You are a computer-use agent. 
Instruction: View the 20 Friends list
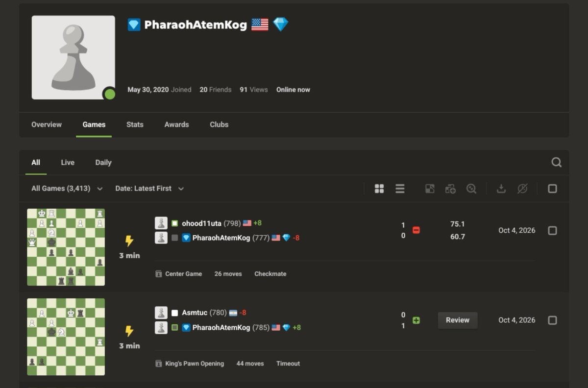tap(216, 90)
